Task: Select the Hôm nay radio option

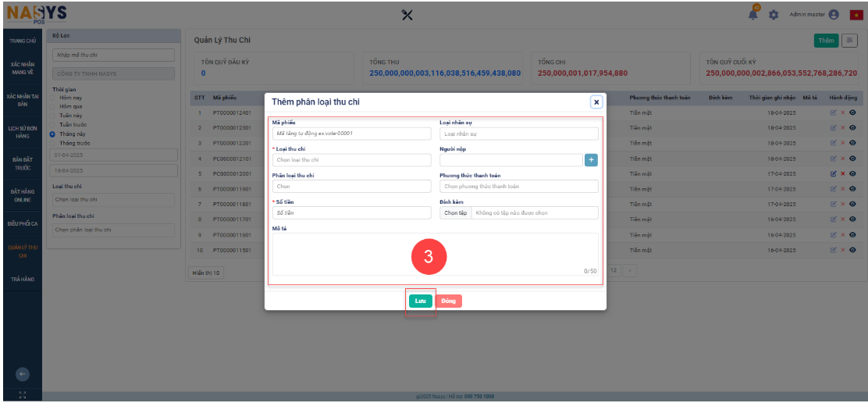Action: [53, 98]
